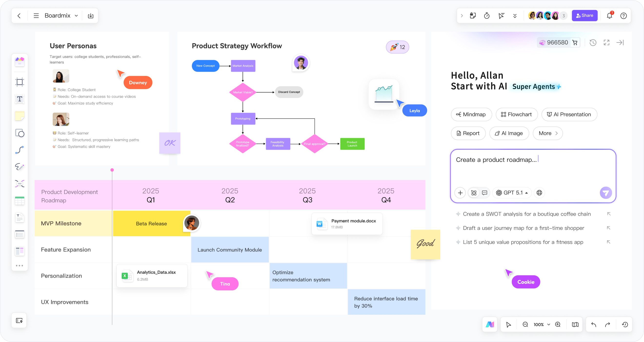
Task: Select the Shapes tool
Action: click(20, 133)
